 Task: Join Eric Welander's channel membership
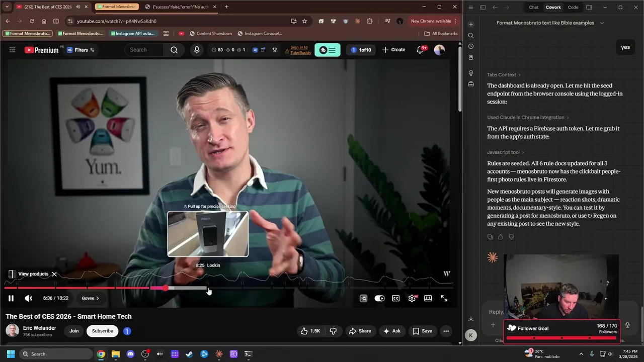[74, 331]
